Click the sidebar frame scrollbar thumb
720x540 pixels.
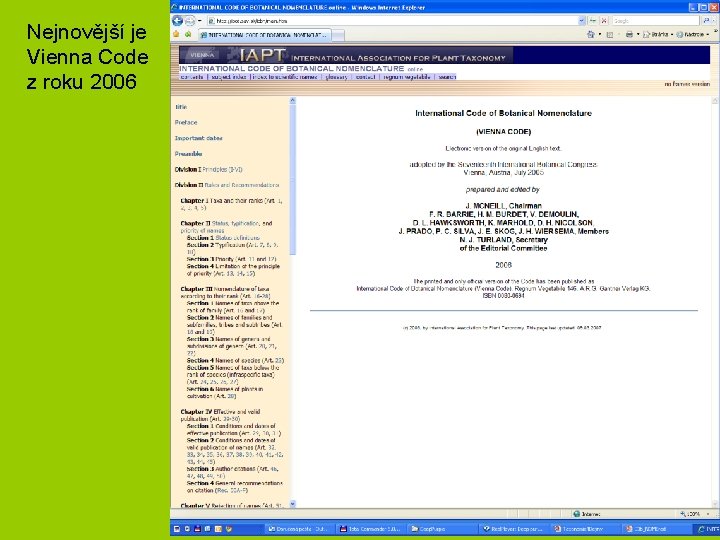coord(292,179)
